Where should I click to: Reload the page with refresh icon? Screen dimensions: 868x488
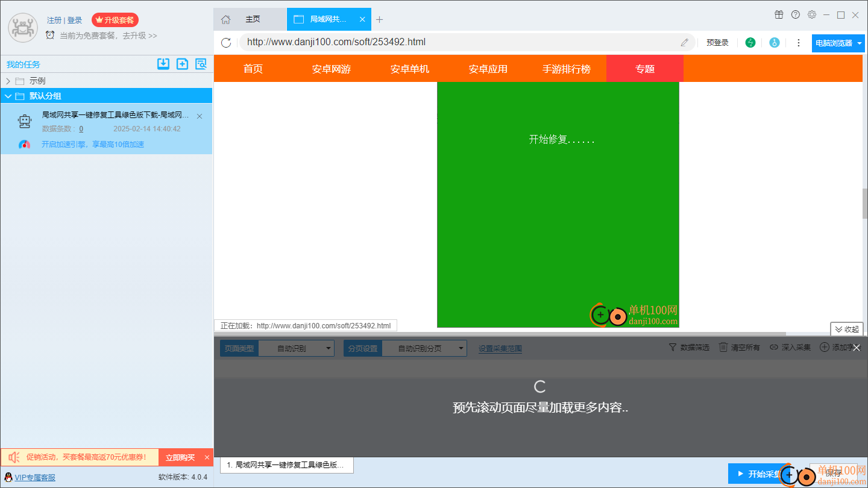coord(226,42)
